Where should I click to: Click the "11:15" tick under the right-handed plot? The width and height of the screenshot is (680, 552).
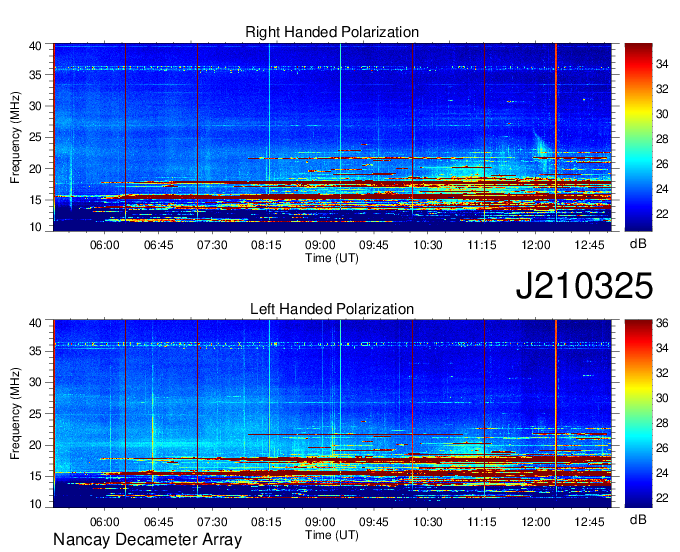482,245
